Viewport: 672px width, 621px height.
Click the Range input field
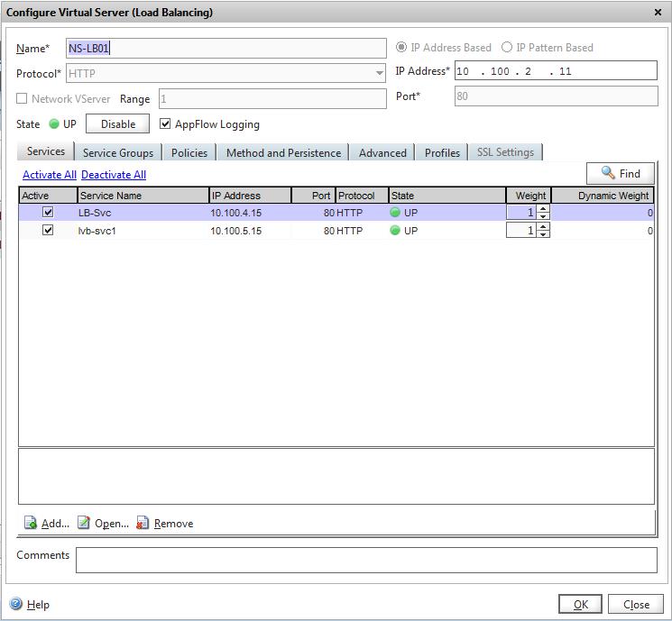pos(272,98)
